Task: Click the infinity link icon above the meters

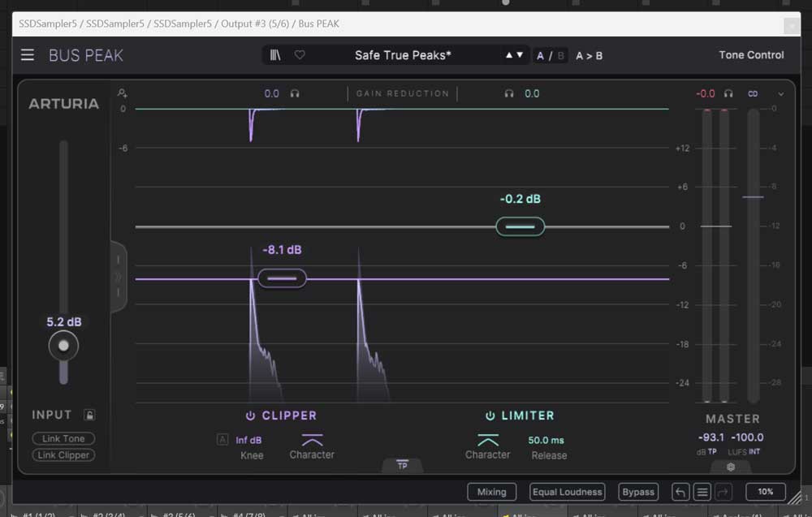Action: 753,94
